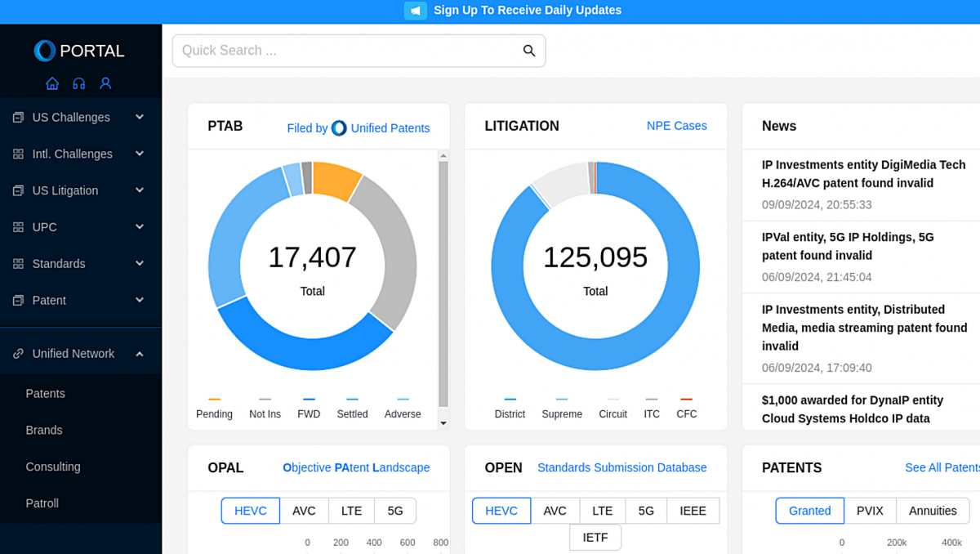Click the megaphone icon in top banner
The height and width of the screenshot is (554, 980).
pyautogui.click(x=416, y=11)
